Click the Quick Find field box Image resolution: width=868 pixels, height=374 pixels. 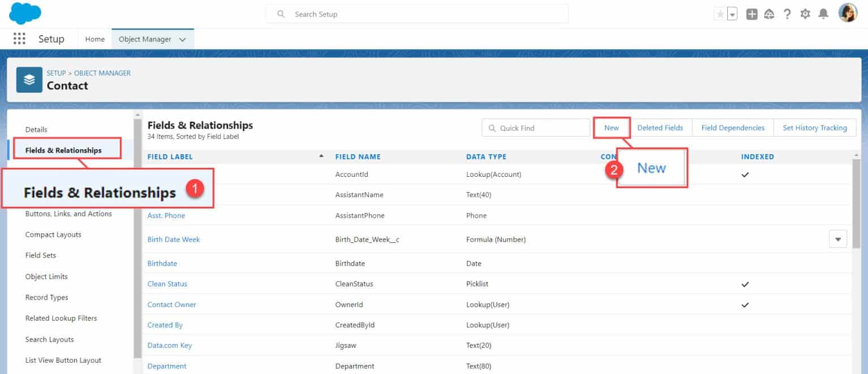tap(536, 128)
